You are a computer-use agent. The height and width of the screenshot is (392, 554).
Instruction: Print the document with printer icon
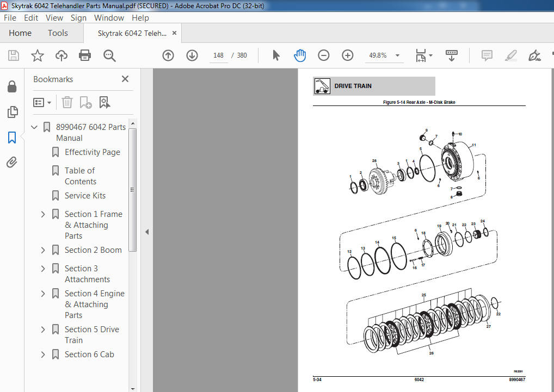pyautogui.click(x=85, y=55)
